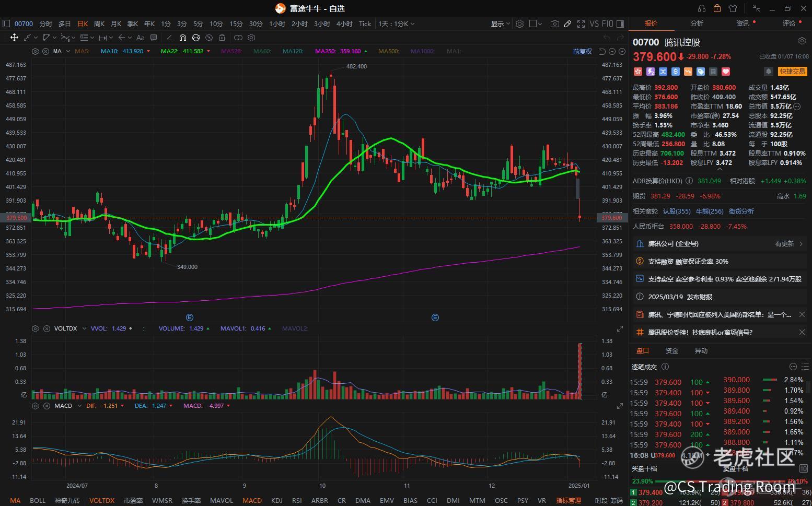
Task: Click the Hong Kong market flag icon
Action: [638, 72]
